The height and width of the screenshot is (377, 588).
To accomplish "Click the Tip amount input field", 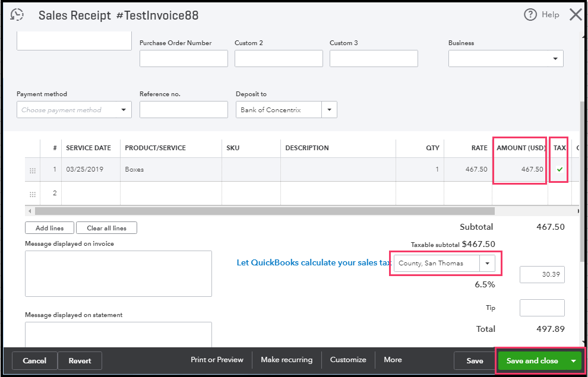I will click(542, 308).
